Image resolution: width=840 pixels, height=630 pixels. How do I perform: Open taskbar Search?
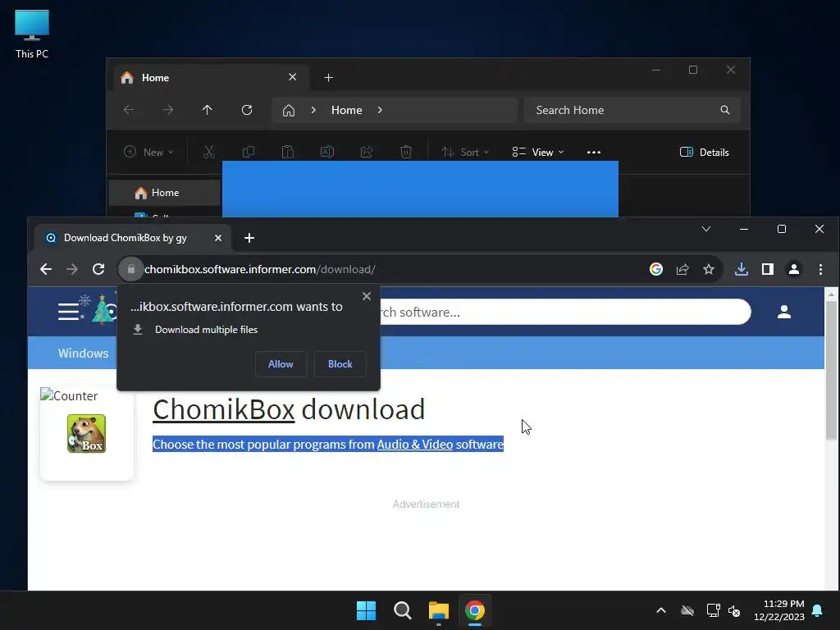(x=402, y=610)
